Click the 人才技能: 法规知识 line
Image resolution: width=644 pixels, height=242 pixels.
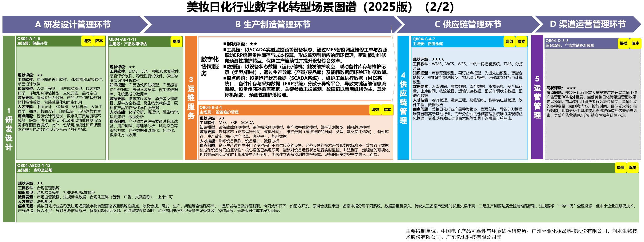(x=35, y=202)
